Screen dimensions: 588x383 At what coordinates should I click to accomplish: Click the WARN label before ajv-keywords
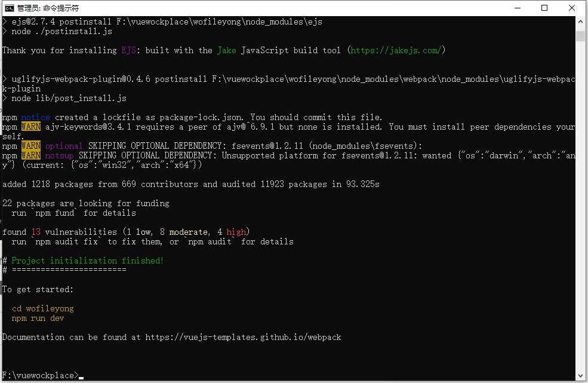coord(31,127)
